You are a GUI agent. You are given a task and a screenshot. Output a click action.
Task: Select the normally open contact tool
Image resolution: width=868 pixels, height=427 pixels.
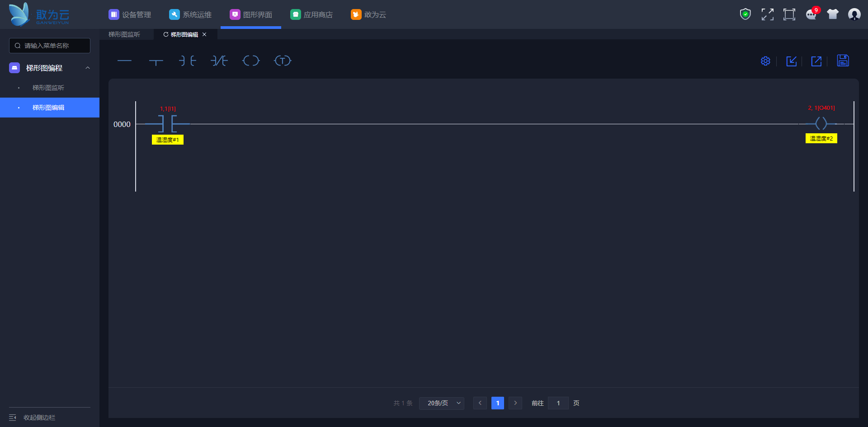pos(188,61)
